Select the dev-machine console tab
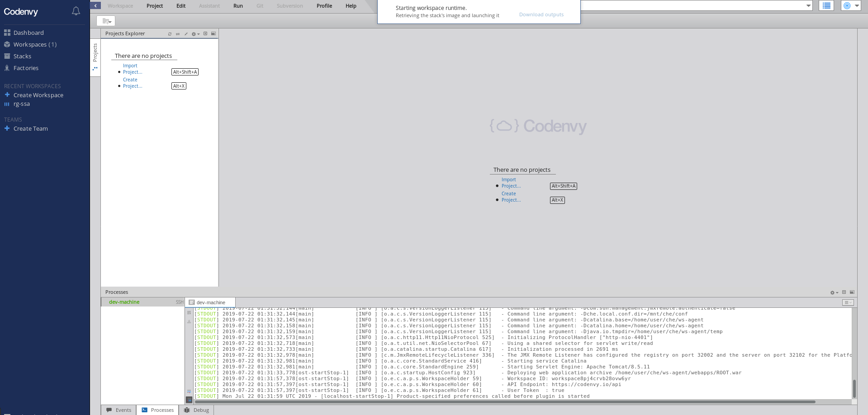Image resolution: width=868 pixels, height=415 pixels. click(x=210, y=302)
